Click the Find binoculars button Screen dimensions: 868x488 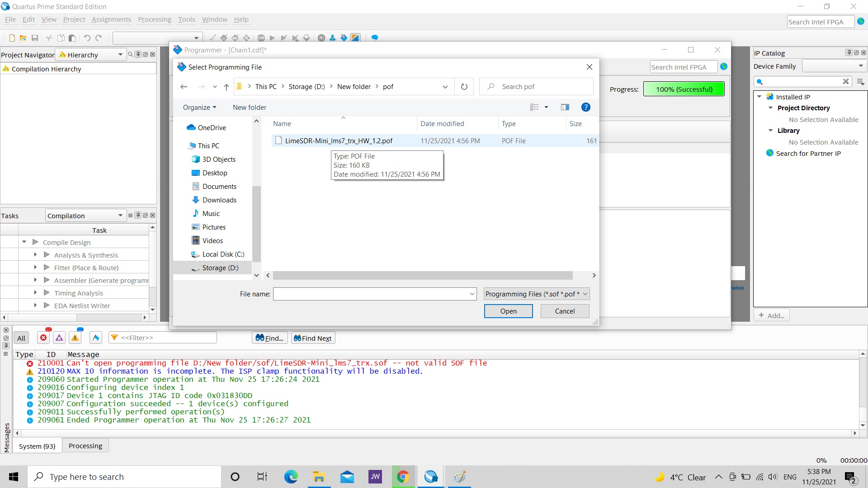(269, 338)
